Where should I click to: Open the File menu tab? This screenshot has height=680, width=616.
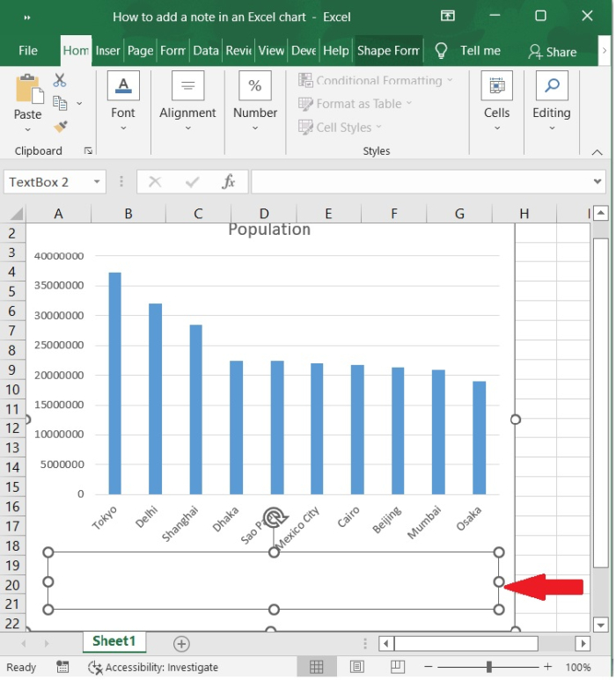[28, 51]
